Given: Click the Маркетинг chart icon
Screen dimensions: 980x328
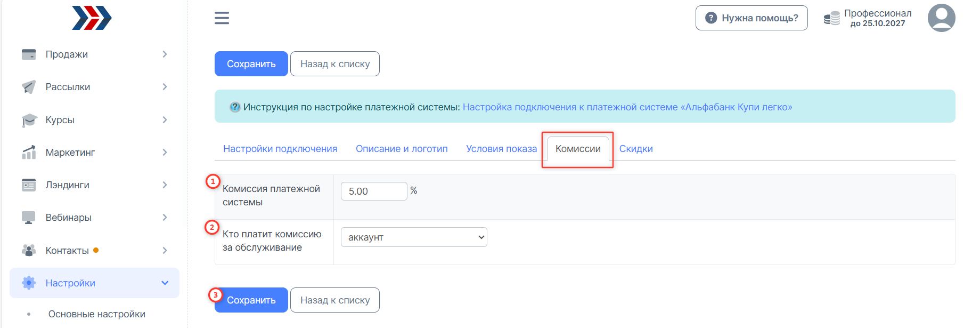Looking at the screenshot, I should (29, 153).
